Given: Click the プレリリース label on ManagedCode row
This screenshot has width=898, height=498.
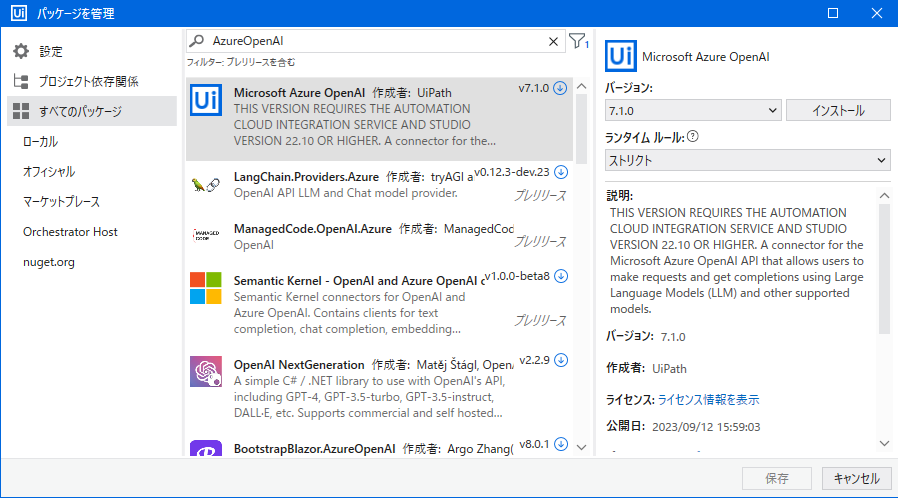Looking at the screenshot, I should 540,242.
